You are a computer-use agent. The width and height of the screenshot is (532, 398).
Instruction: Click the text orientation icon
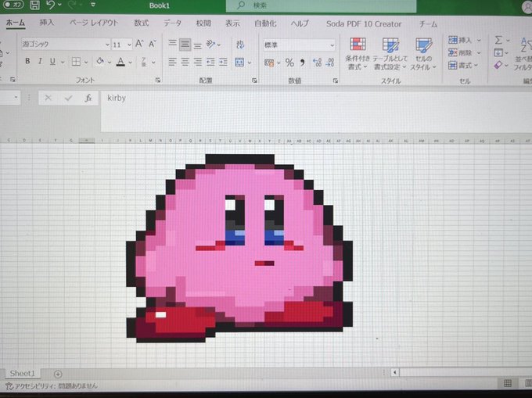click(211, 44)
